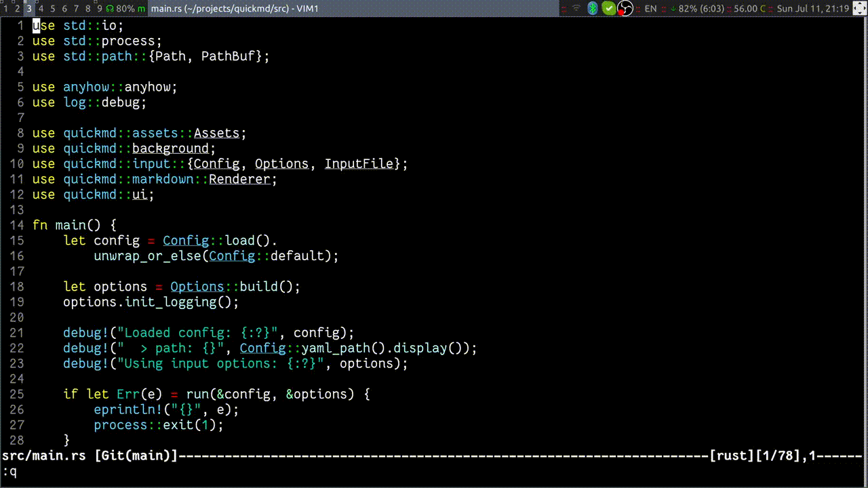The width and height of the screenshot is (868, 488).
Task: Click 'process::exit(1)' on line 27
Action: point(155,425)
